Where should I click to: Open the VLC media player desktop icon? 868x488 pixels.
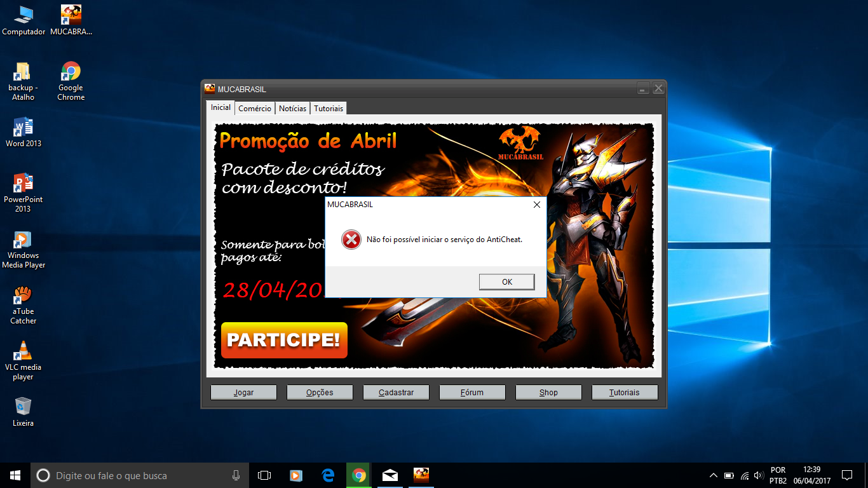(24, 361)
